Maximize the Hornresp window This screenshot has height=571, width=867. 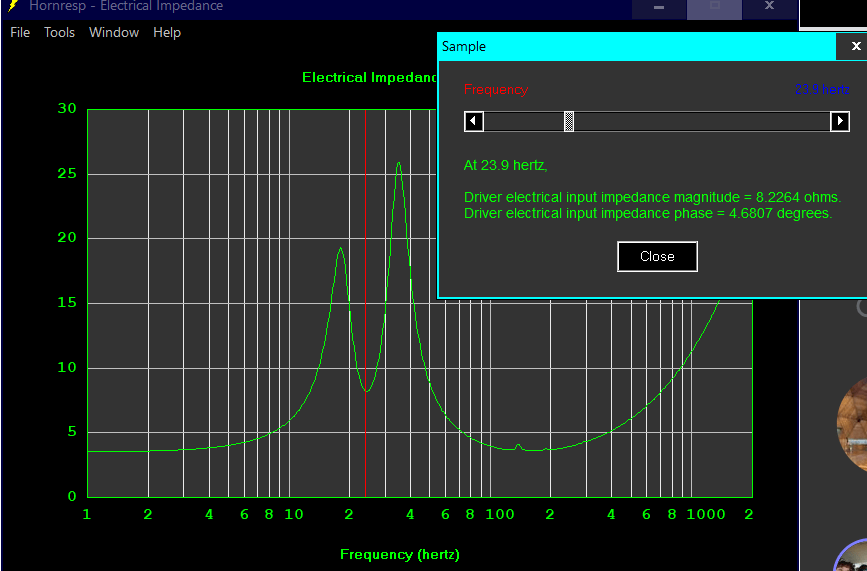tap(714, 8)
